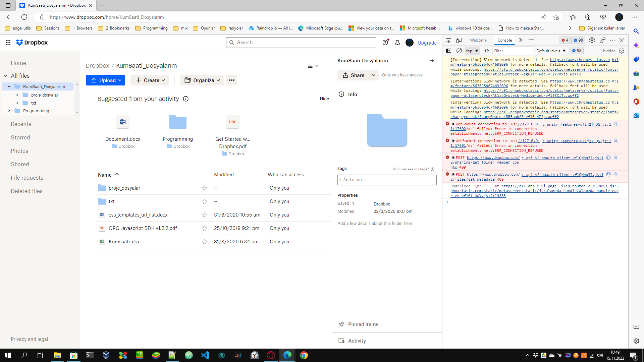This screenshot has height=362, width=644.
Task: Toggle device emulation in DevTools
Action: pyautogui.click(x=459, y=40)
